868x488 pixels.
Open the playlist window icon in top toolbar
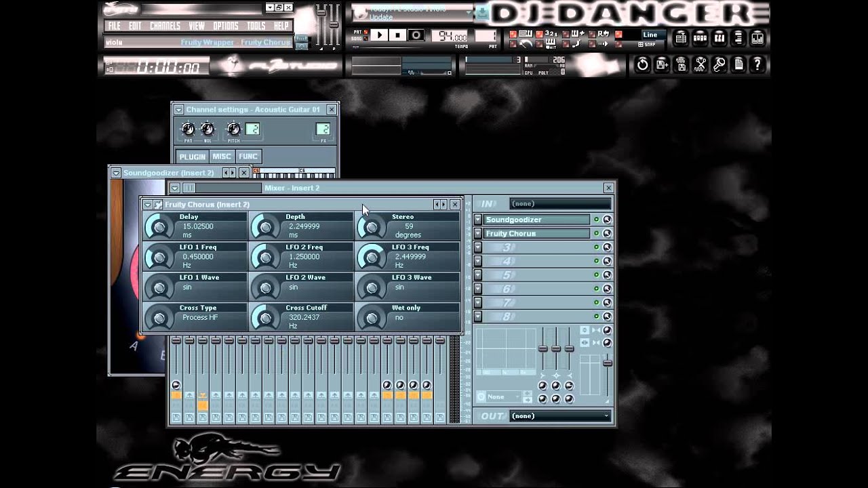(681, 38)
